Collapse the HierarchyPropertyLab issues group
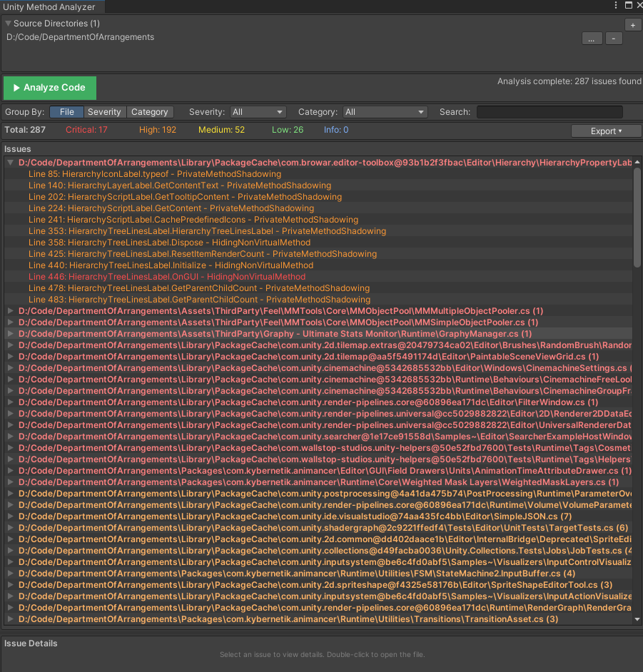Viewport: 643px width, 672px height. click(x=10, y=162)
